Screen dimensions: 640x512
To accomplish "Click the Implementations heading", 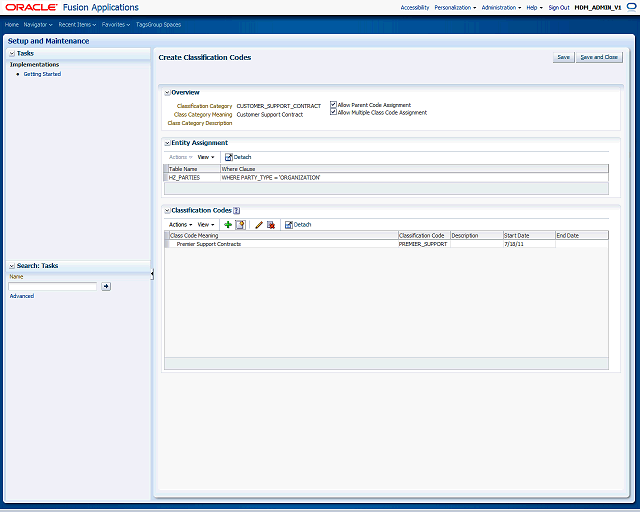I will 34,65.
